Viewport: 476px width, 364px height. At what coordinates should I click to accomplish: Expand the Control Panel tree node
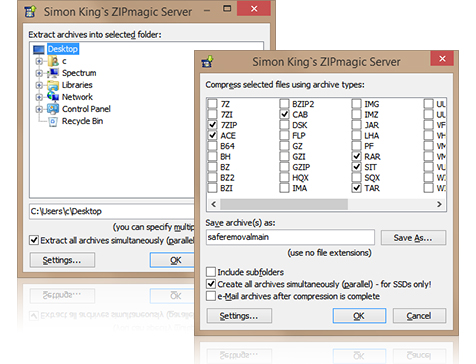coord(39,109)
